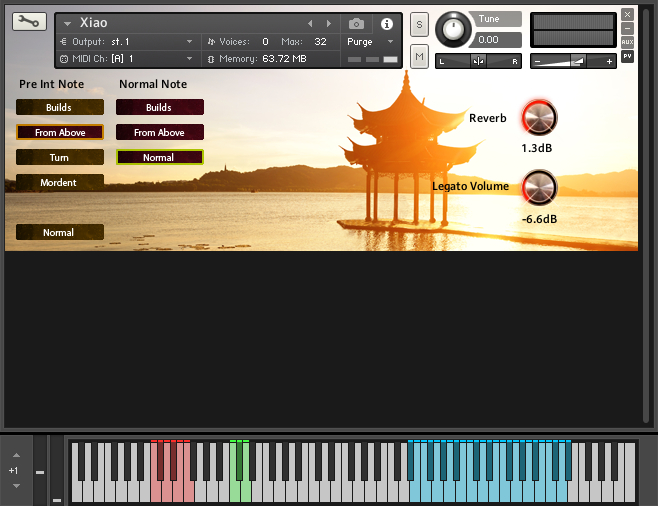Click the Tune knob
Viewport: 658px width, 506px height.
point(455,29)
